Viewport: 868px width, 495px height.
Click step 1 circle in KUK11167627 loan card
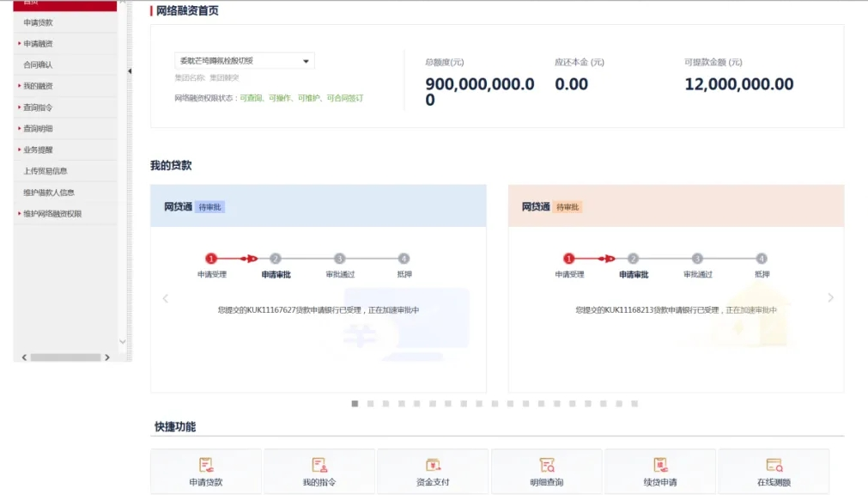(211, 259)
